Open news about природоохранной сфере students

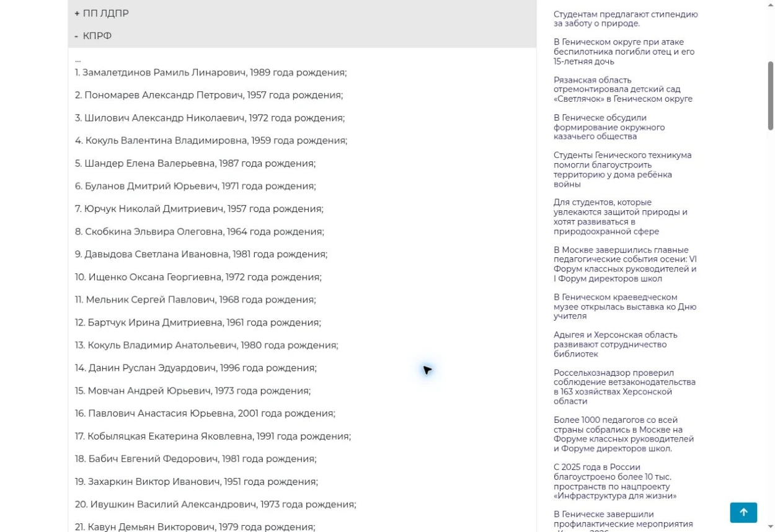(621, 217)
